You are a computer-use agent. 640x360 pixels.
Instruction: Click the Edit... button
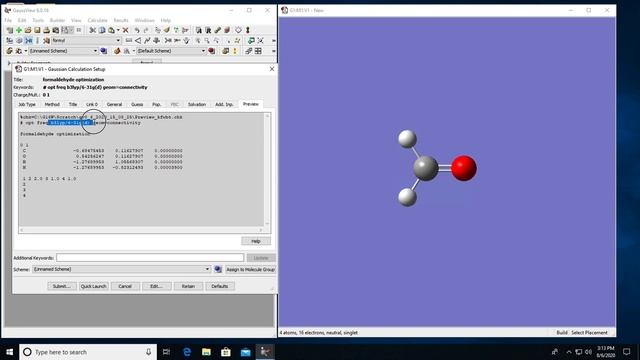[157, 286]
